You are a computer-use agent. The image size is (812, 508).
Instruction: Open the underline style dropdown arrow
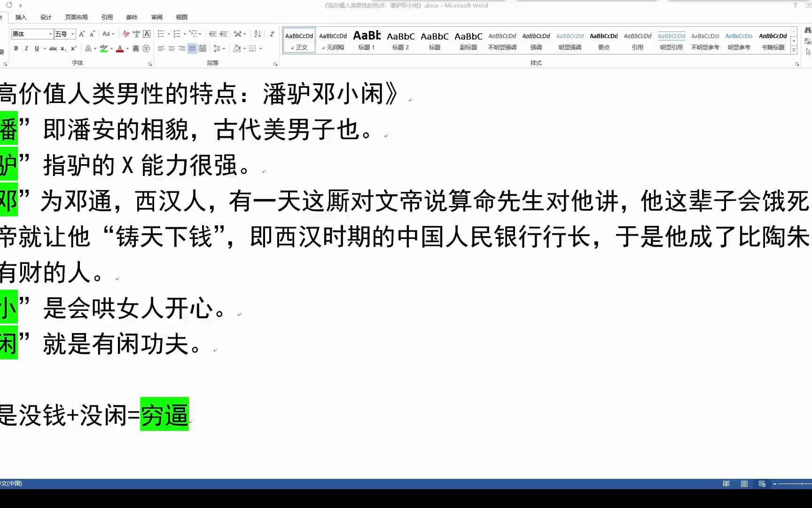point(45,48)
